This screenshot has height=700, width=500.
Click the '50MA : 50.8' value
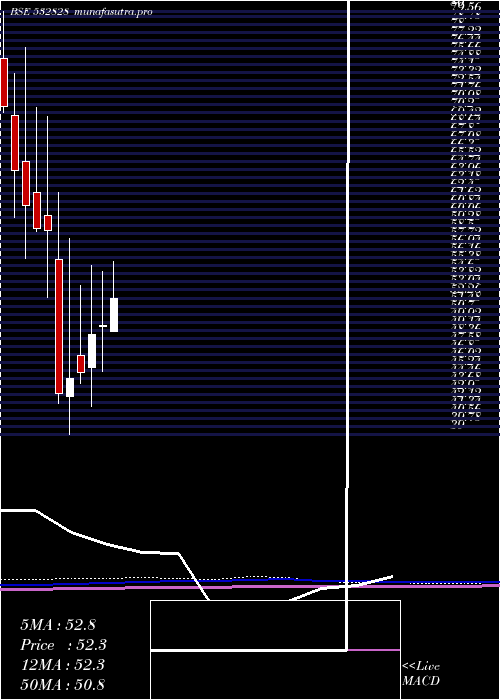coord(62,685)
